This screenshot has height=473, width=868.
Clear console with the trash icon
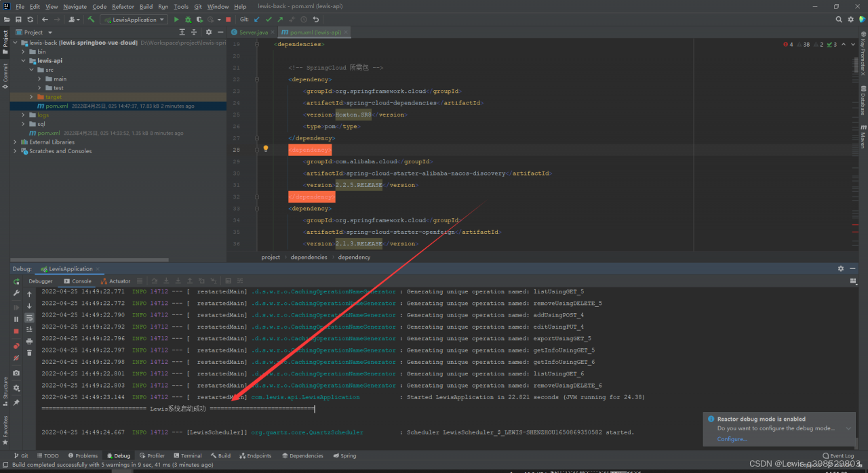pos(29,352)
